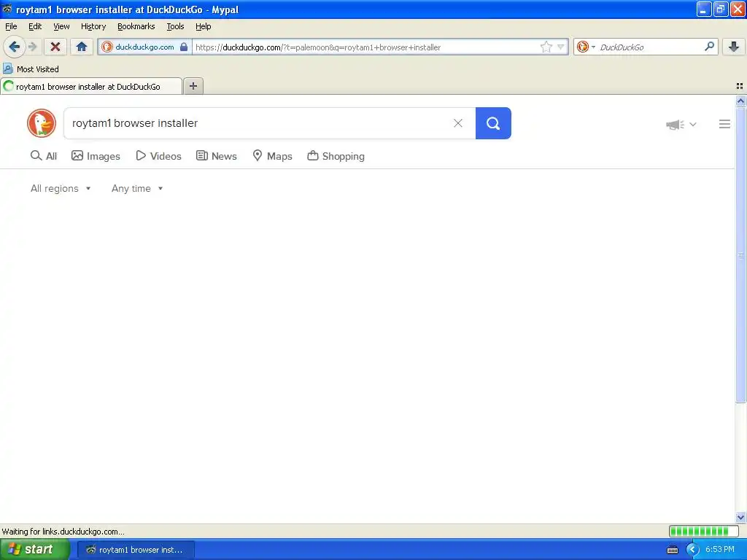The height and width of the screenshot is (560, 747).
Task: Open the File menu
Action: [11, 26]
